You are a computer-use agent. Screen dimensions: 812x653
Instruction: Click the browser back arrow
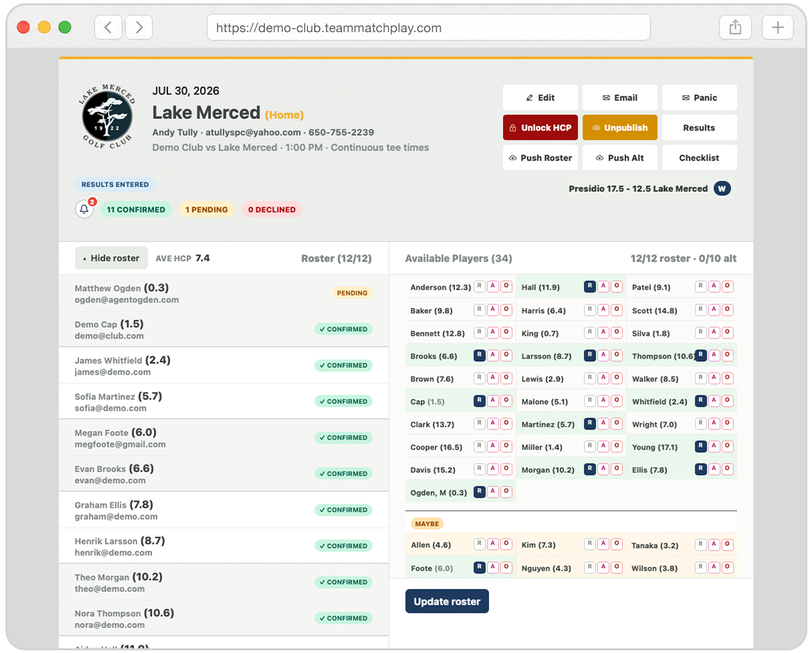click(108, 27)
